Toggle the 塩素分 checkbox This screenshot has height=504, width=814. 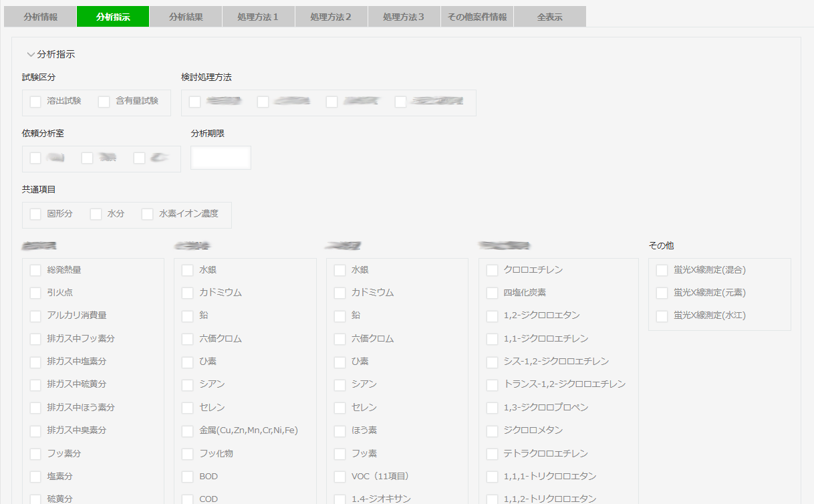[35, 477]
